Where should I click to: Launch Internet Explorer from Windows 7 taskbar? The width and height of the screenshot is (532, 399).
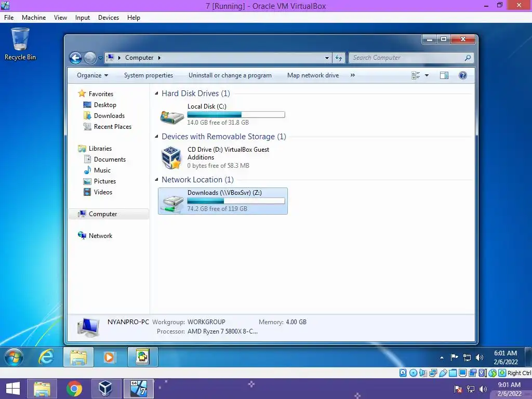(46, 357)
